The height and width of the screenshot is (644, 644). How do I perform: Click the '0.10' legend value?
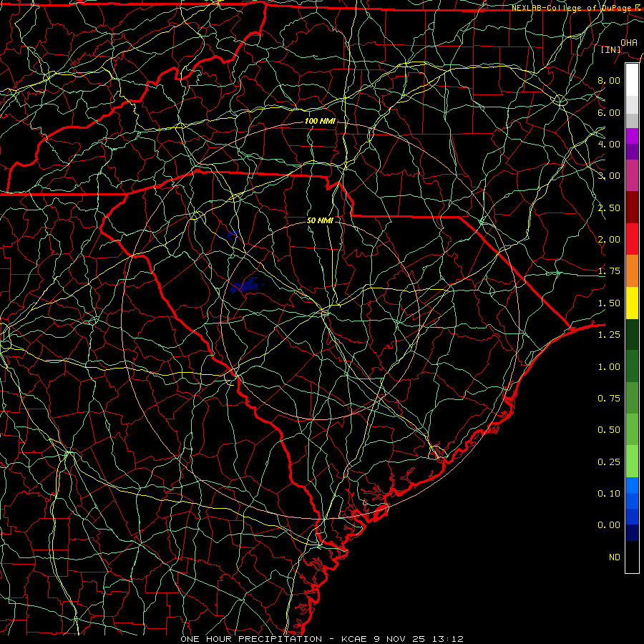point(609,494)
